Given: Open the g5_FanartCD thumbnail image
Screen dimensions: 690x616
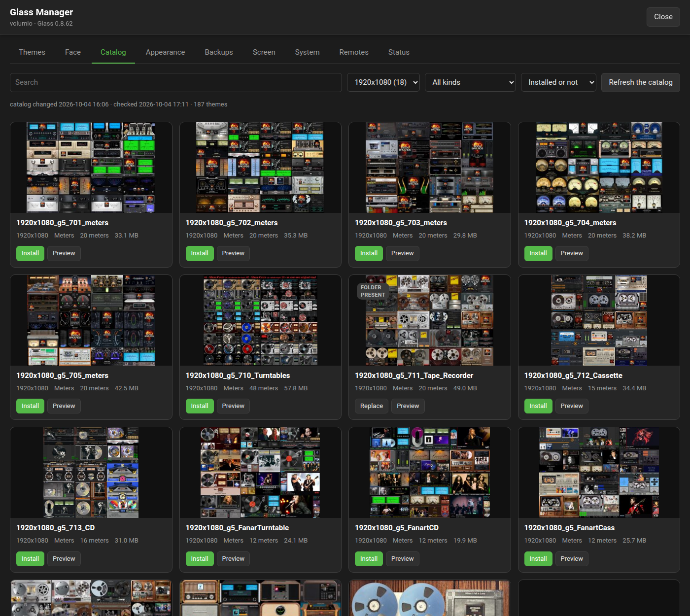Looking at the screenshot, I should tap(430, 473).
